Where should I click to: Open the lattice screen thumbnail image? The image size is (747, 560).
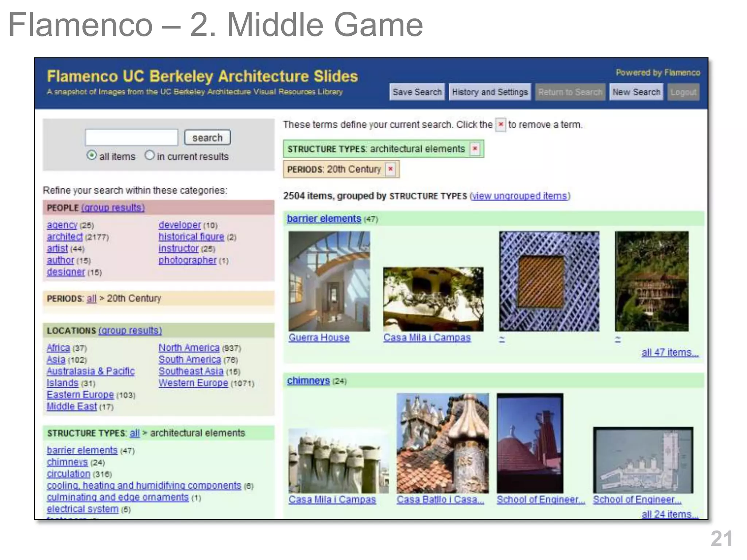click(549, 281)
